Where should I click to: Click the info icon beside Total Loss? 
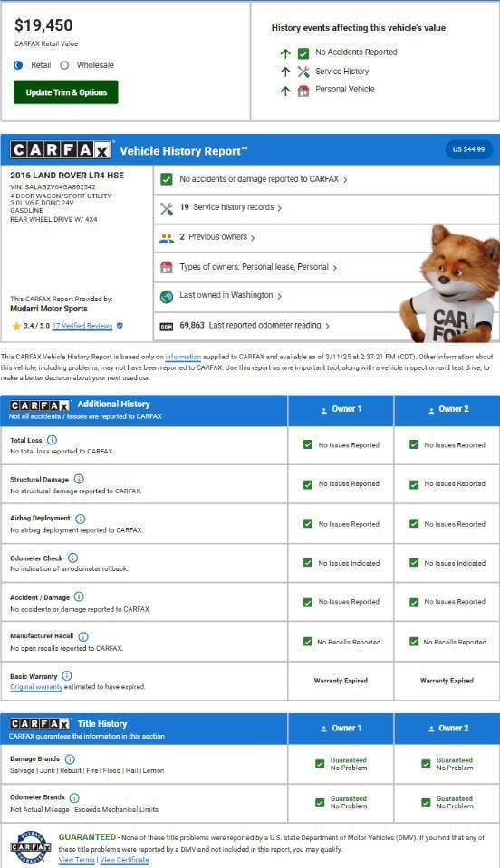tap(52, 440)
